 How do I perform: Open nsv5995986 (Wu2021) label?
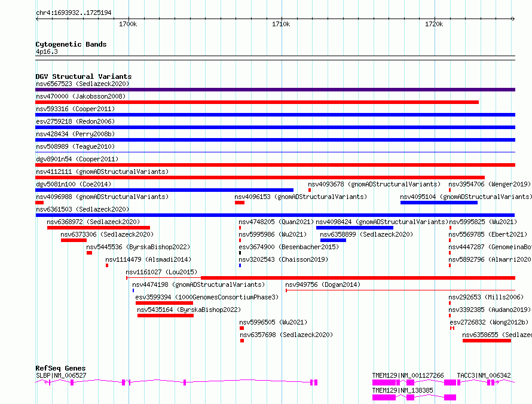click(273, 234)
